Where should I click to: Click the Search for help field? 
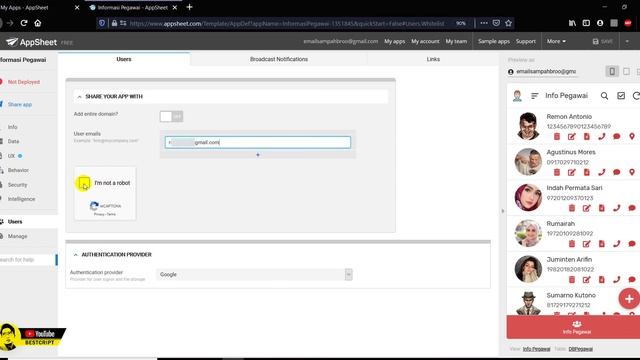(27, 260)
